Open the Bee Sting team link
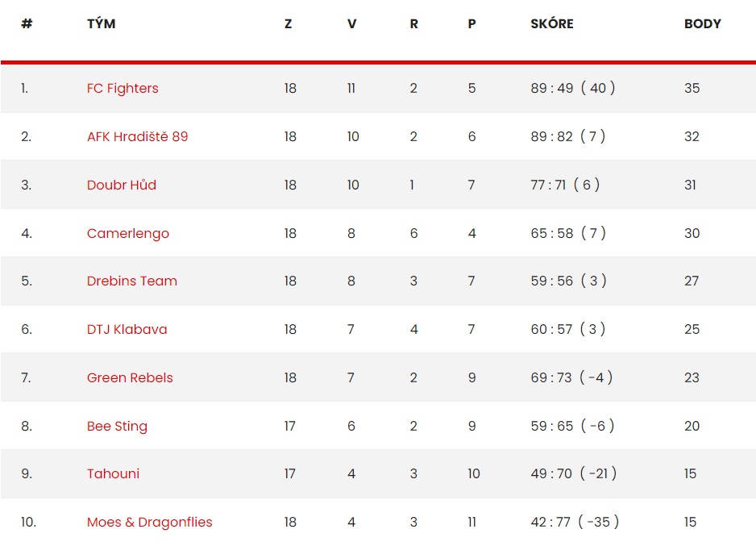756x550 pixels. coord(117,427)
